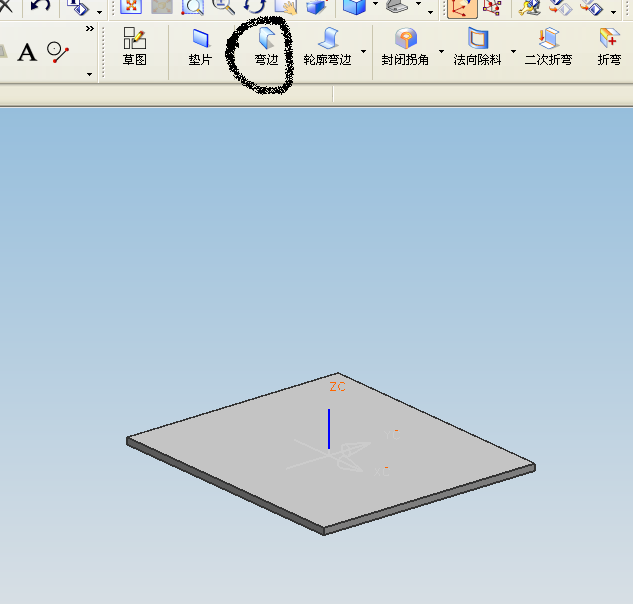The height and width of the screenshot is (604, 633).
Task: Open the Sketch (草图) tool
Action: 134,46
